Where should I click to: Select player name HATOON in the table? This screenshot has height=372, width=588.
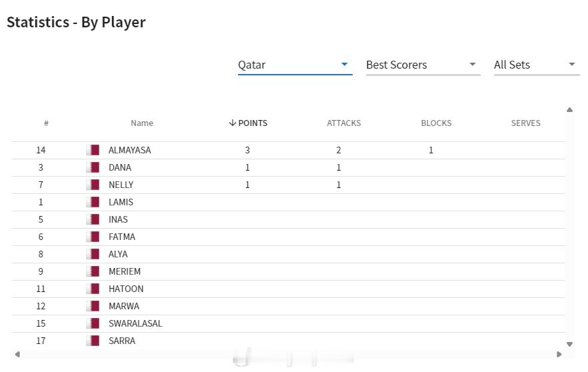click(126, 289)
